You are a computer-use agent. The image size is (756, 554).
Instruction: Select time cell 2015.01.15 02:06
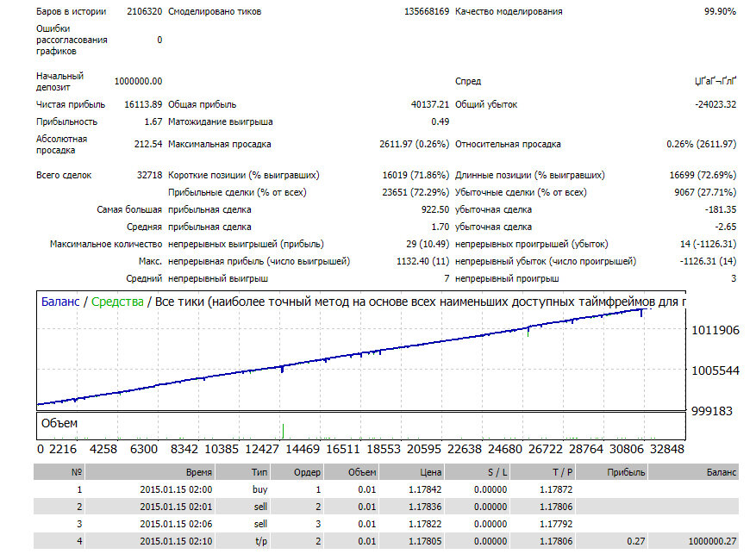tap(176, 524)
